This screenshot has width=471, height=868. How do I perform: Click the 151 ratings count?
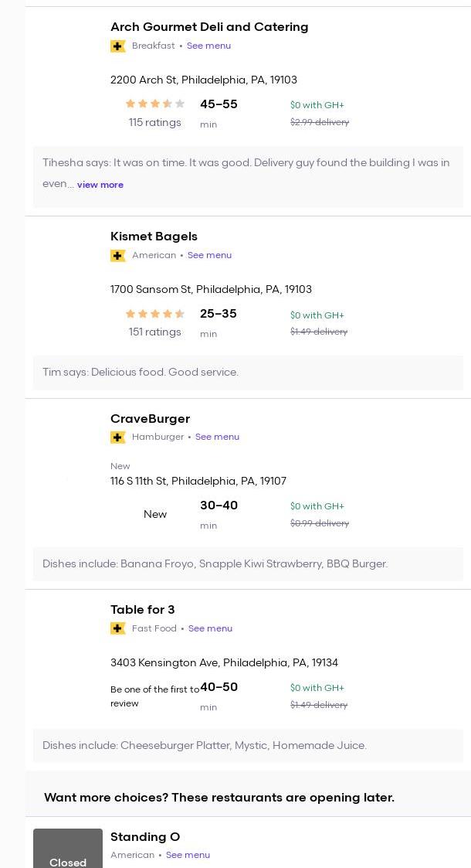tap(154, 332)
